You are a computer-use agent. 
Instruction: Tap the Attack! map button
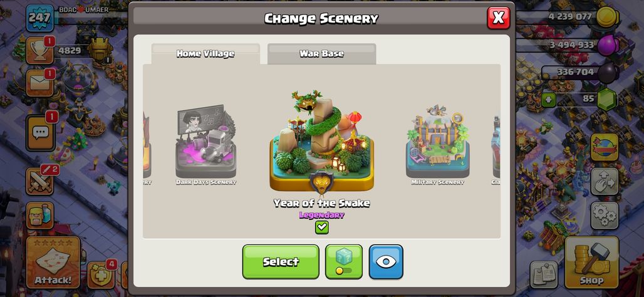coord(53,263)
